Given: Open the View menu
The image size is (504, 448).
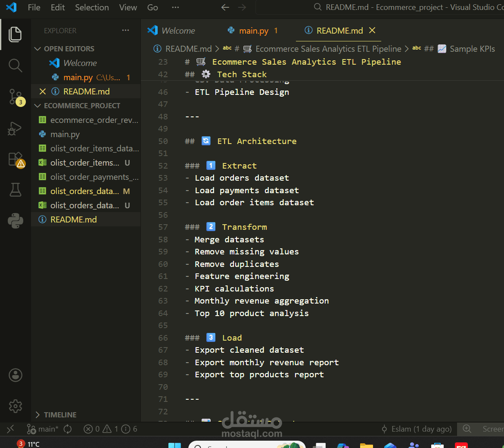Looking at the screenshot, I should coord(128,7).
